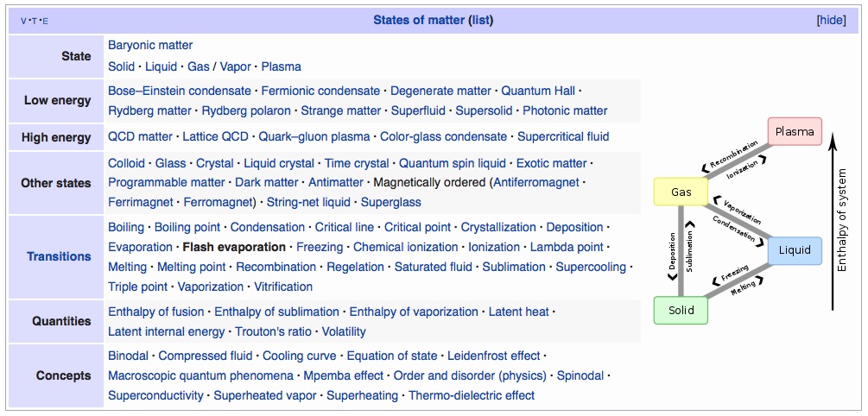Image resolution: width=868 pixels, height=416 pixels.
Task: Go to the Quark–gluon plasma article
Action: [314, 136]
